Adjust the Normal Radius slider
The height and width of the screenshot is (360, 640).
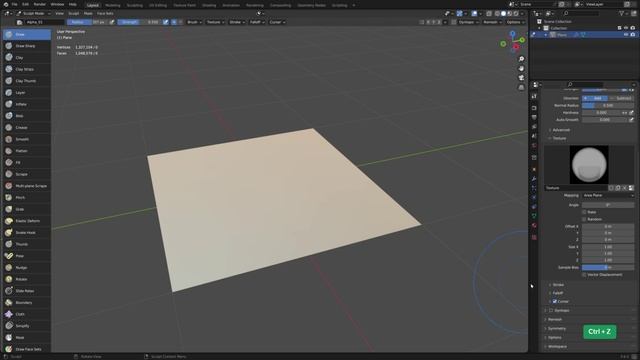click(608, 105)
